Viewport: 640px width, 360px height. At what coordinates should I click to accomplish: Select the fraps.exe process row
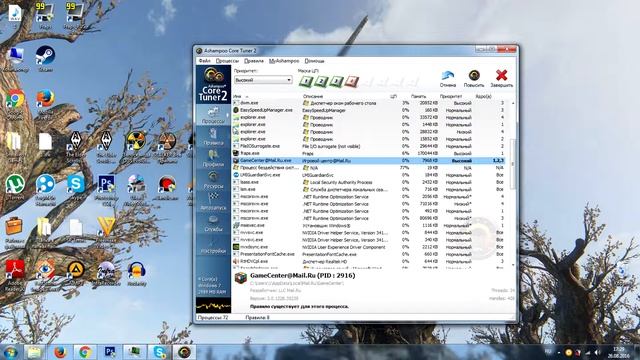[369, 153]
